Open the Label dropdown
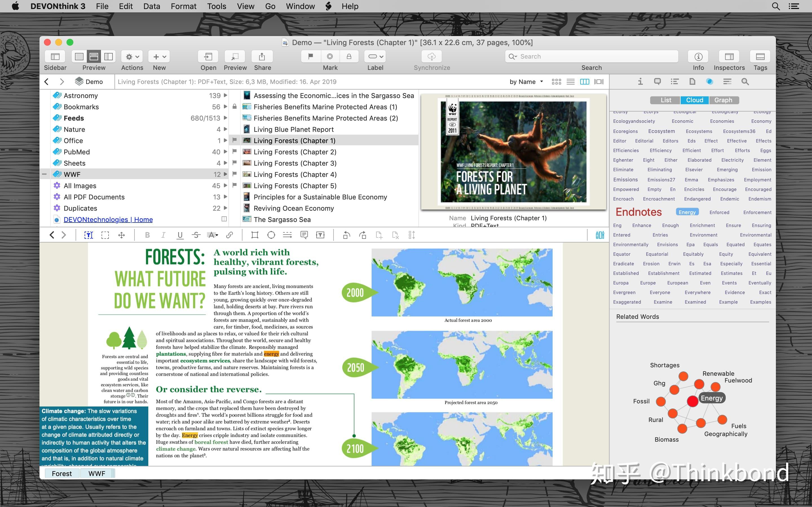 point(375,57)
